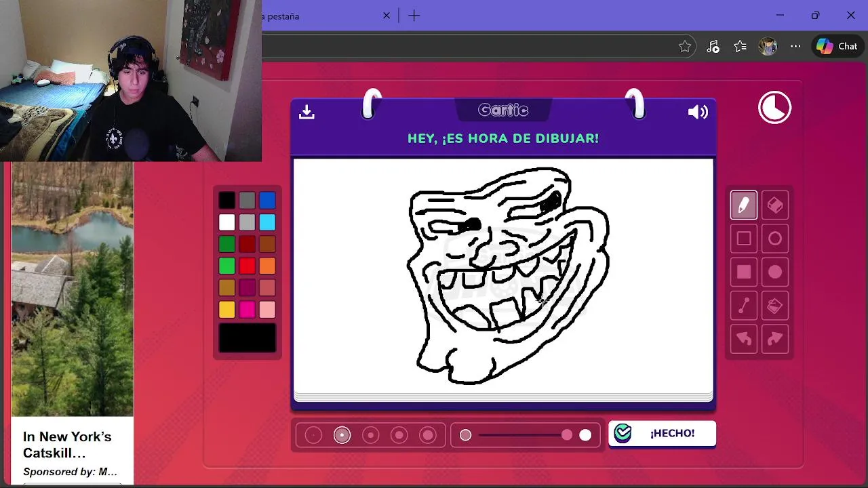Select the straight line tool
This screenshot has height=488, width=868.
pos(744,306)
